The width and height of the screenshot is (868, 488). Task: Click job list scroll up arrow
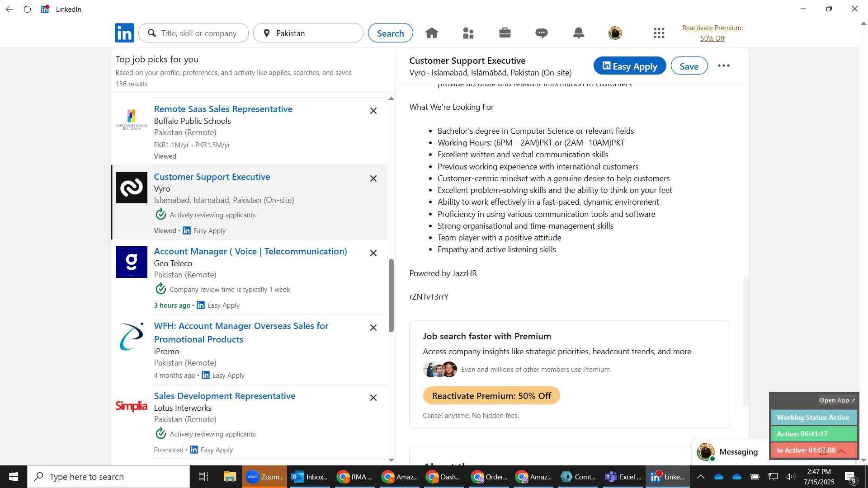(x=392, y=98)
